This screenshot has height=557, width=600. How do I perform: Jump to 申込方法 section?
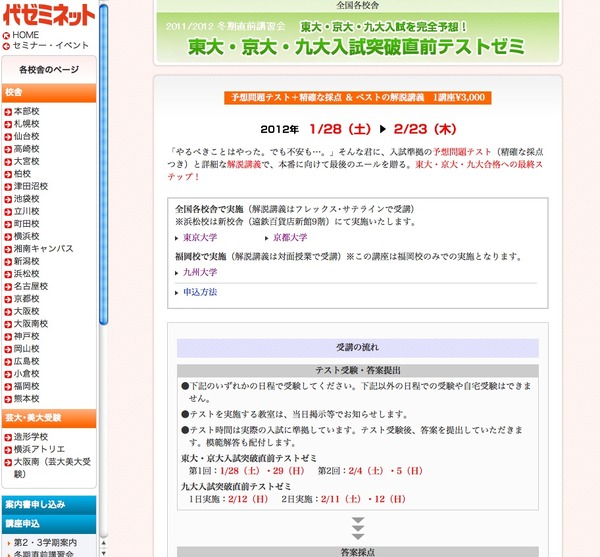(x=200, y=292)
